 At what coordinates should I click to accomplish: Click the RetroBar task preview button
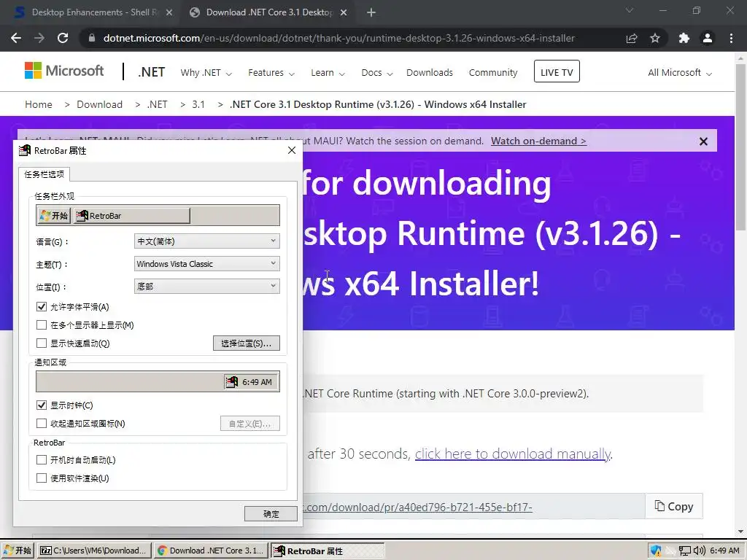132,216
